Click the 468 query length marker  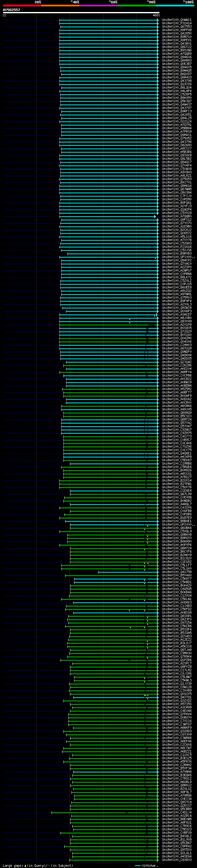(x=155, y=15)
